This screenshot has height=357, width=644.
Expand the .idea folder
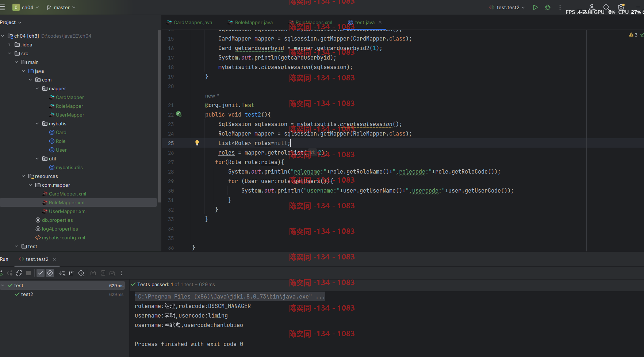9,45
